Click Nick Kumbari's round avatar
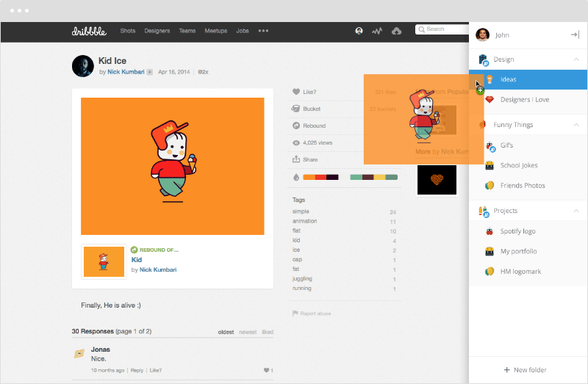 point(83,66)
